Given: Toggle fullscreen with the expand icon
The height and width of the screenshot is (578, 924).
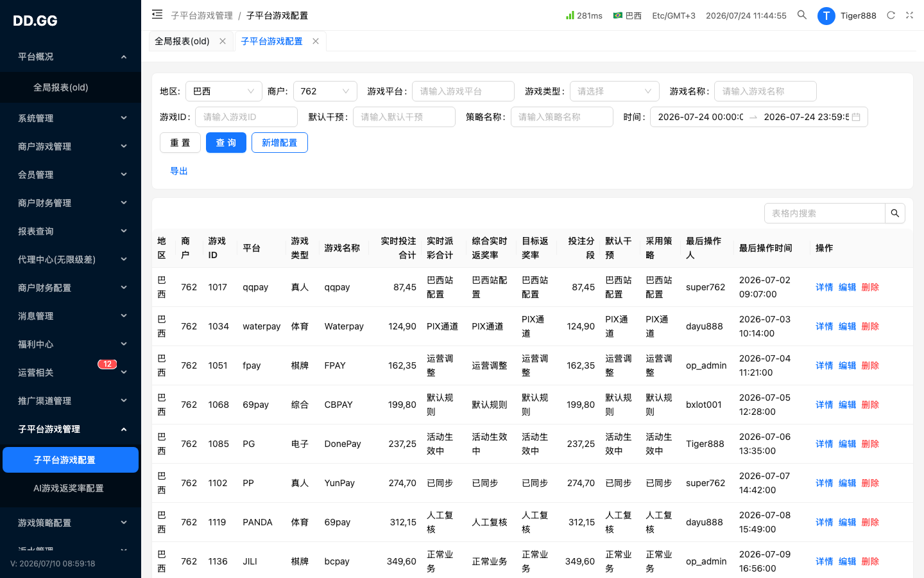Looking at the screenshot, I should tap(909, 15).
